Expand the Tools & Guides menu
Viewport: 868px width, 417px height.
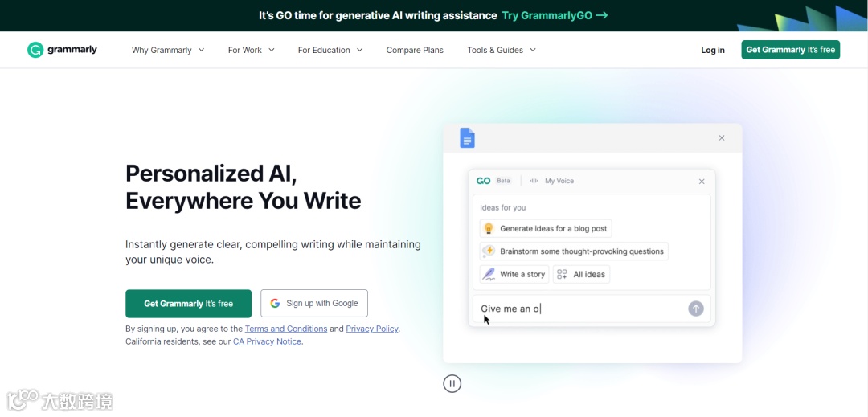[502, 50]
